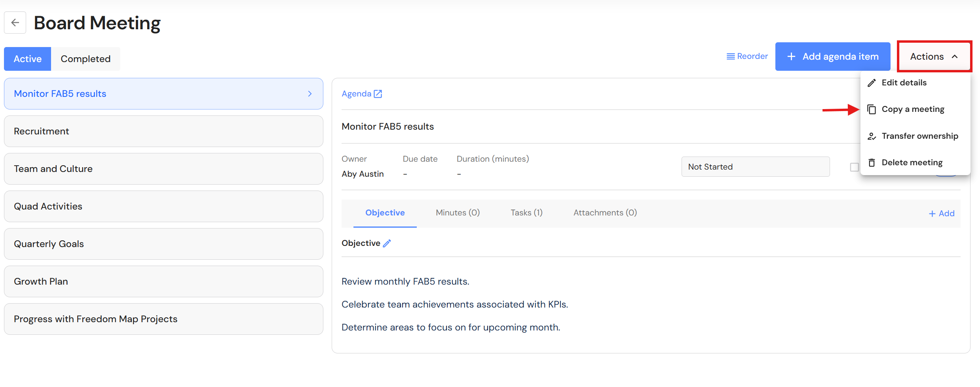Click the Reorder list icon
The image size is (980, 387).
731,57
